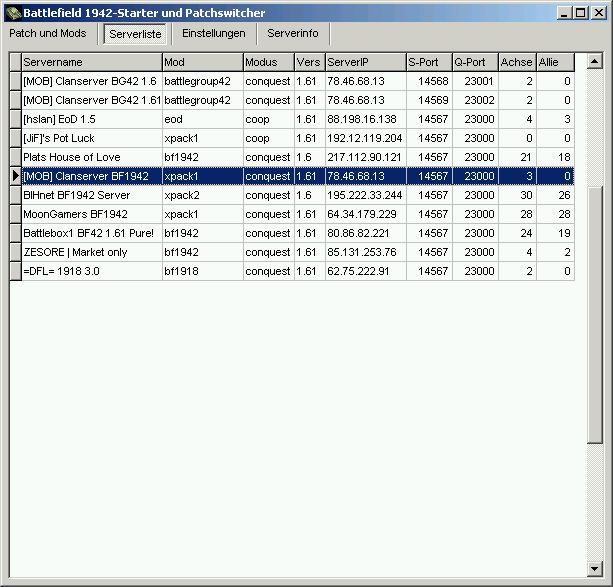Click IP cell 80.86.82.221
Viewport: 613px width, 587px height.
point(366,233)
